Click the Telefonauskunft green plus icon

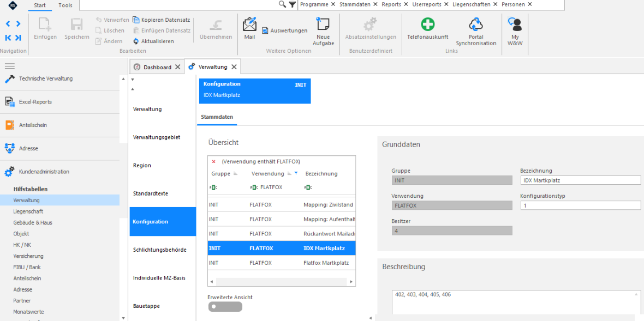pos(427,24)
